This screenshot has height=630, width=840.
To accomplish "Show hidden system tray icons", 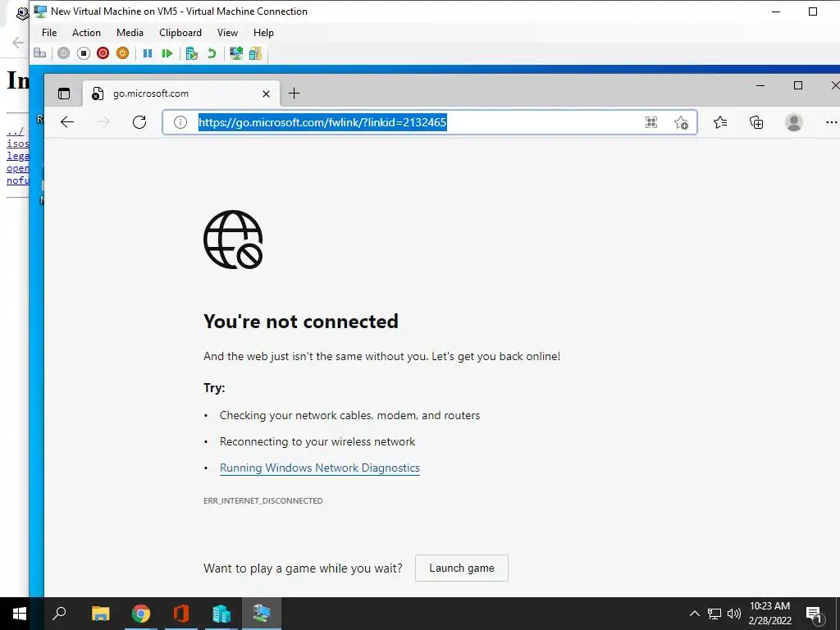I will click(694, 614).
